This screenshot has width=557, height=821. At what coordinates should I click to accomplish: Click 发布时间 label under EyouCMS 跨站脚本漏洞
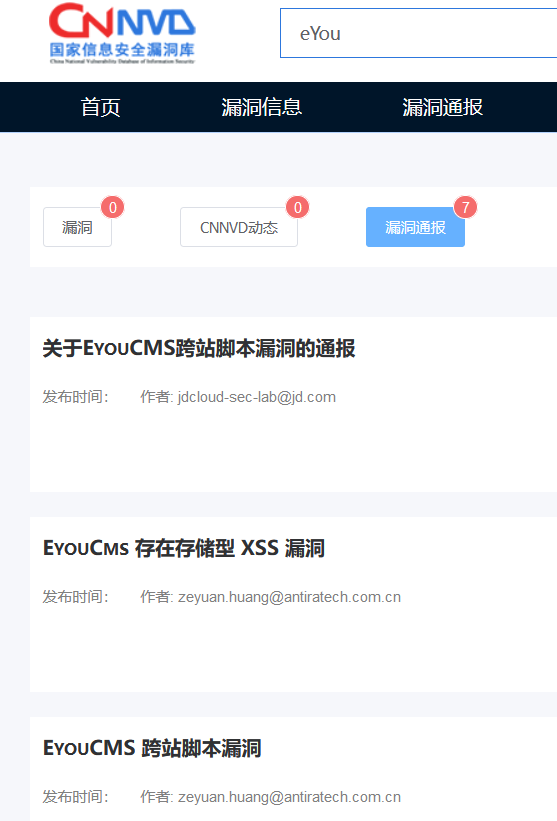tap(75, 797)
